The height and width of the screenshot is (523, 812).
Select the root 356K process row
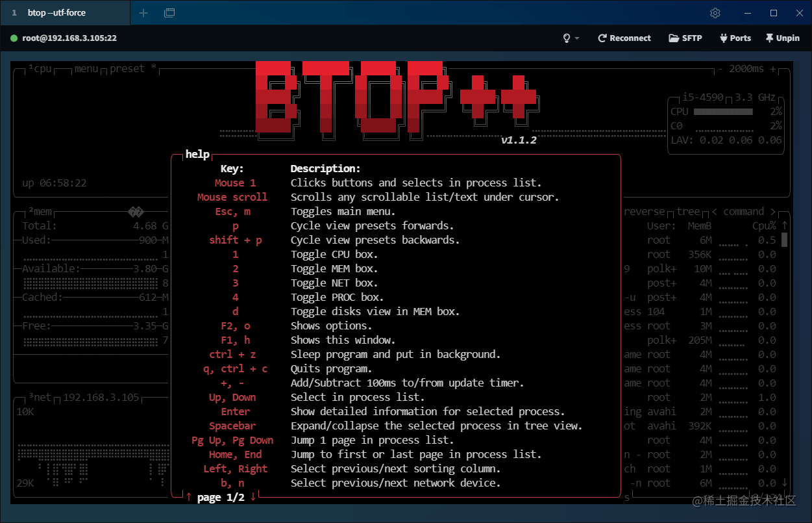click(700, 254)
